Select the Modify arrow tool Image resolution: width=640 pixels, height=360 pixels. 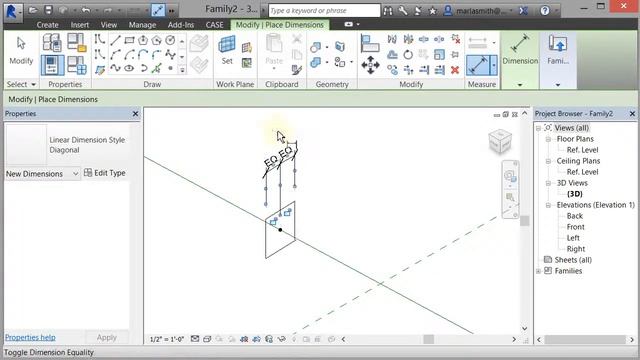point(21,51)
